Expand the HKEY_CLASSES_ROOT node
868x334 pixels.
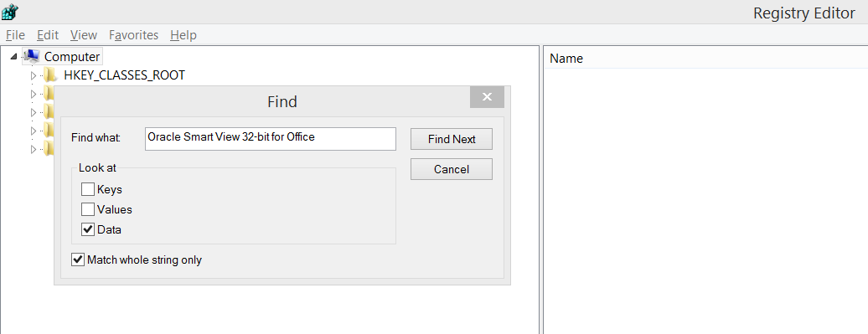34,76
